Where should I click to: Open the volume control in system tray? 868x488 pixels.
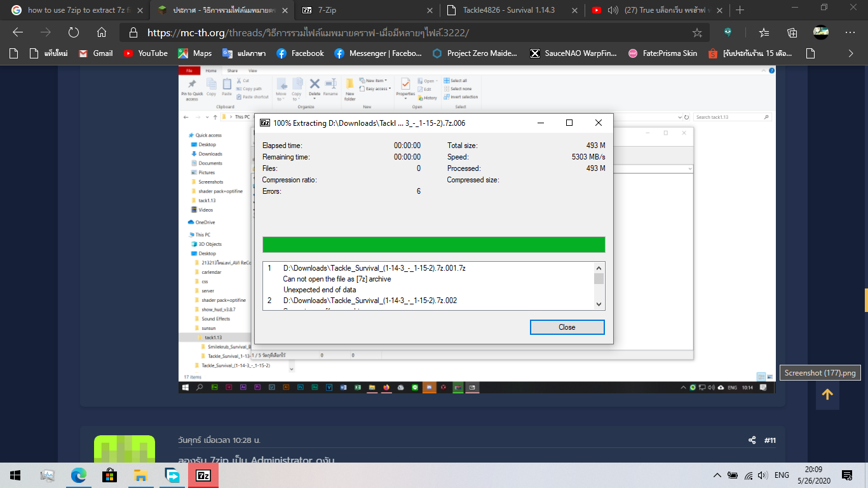pyautogui.click(x=763, y=475)
